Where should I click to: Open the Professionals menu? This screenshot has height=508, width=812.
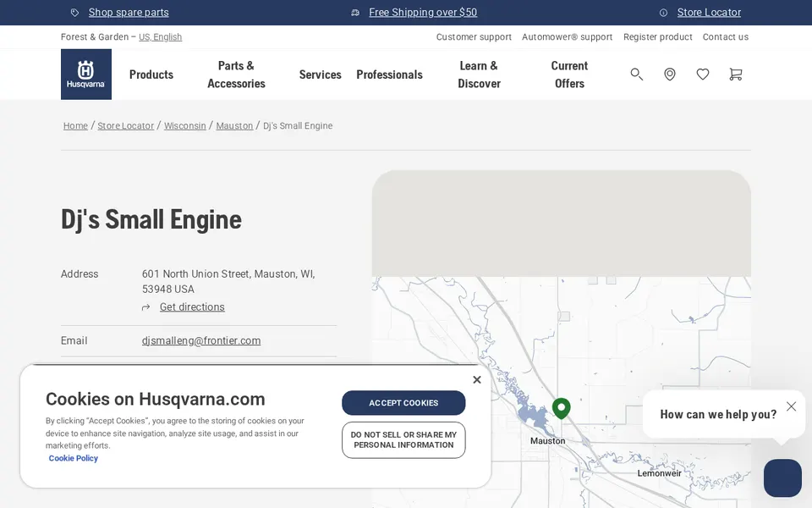tap(389, 75)
